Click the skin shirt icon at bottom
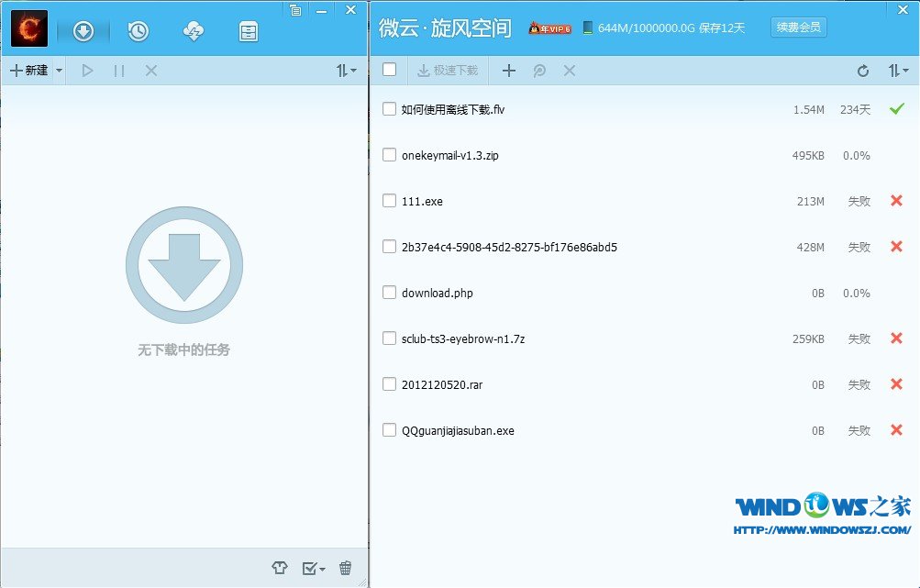The height and width of the screenshot is (588, 920). pos(280,569)
